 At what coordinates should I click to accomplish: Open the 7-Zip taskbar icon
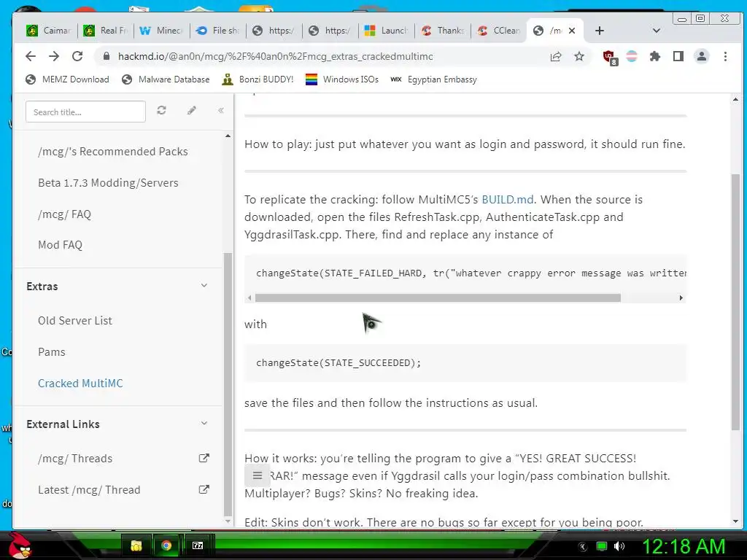click(197, 545)
